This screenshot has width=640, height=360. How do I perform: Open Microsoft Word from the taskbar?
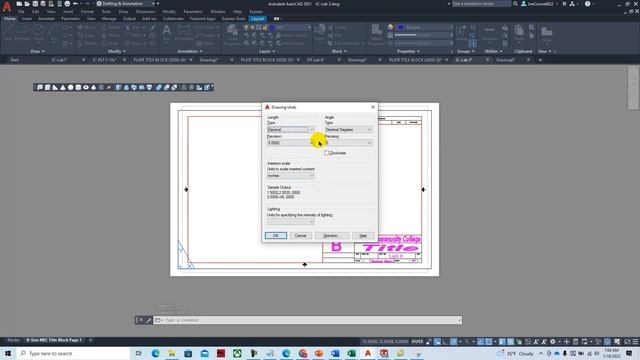335,353
